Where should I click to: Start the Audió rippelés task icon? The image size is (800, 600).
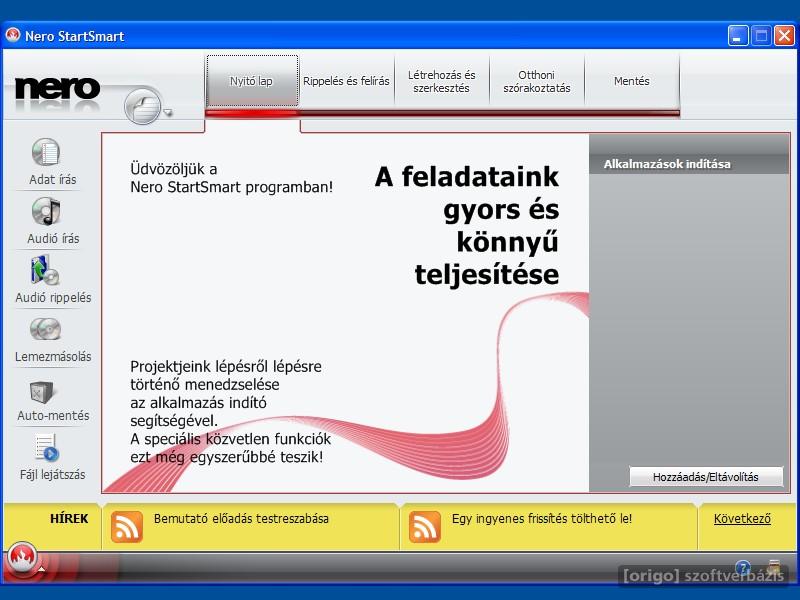point(45,270)
